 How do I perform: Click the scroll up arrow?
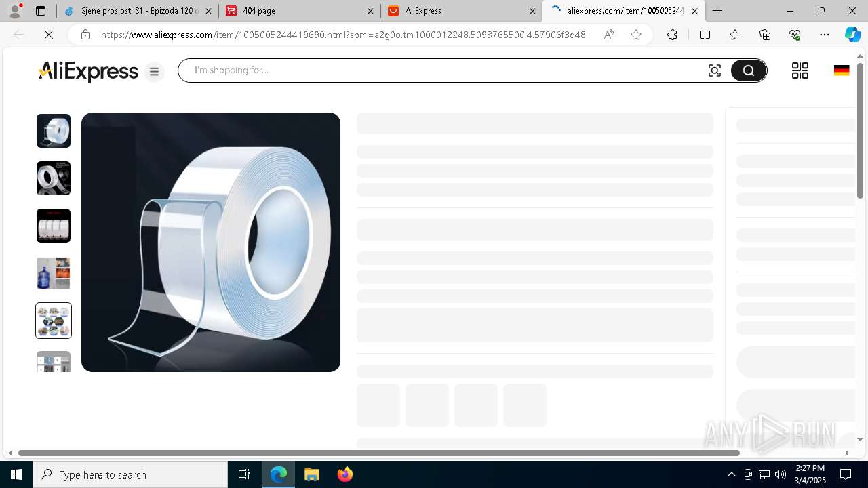coord(860,56)
